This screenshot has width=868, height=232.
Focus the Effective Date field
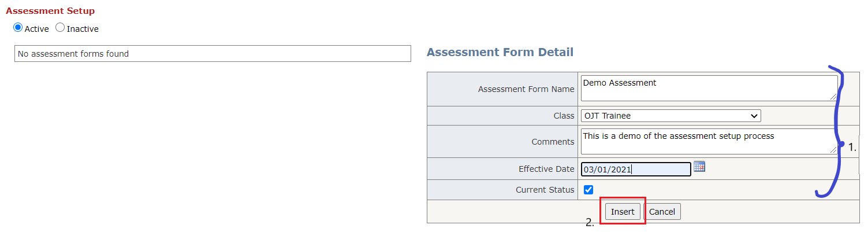pyautogui.click(x=635, y=170)
